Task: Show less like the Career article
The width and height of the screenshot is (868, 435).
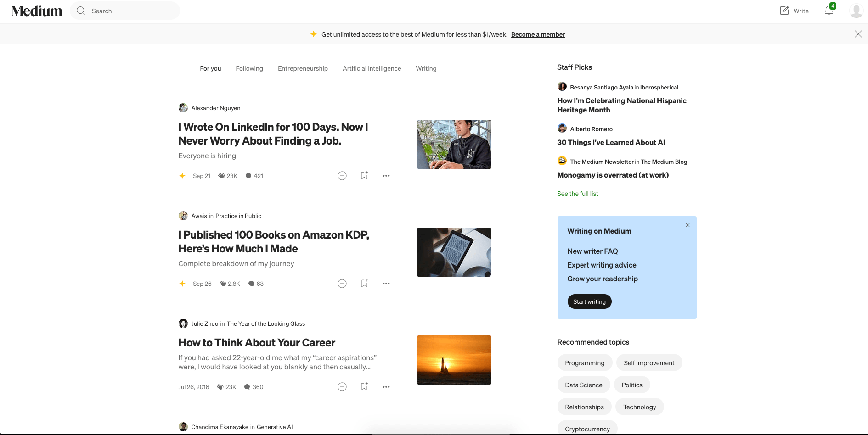Action: [342, 387]
